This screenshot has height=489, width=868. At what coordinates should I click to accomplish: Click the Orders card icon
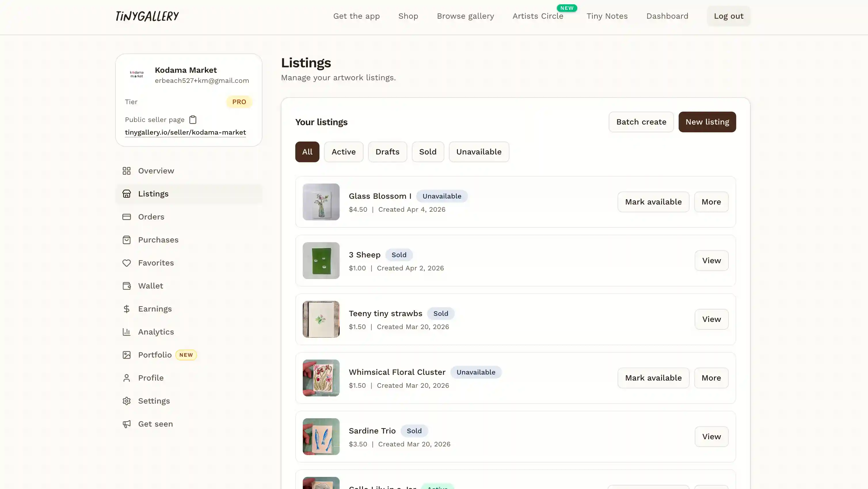[126, 217]
